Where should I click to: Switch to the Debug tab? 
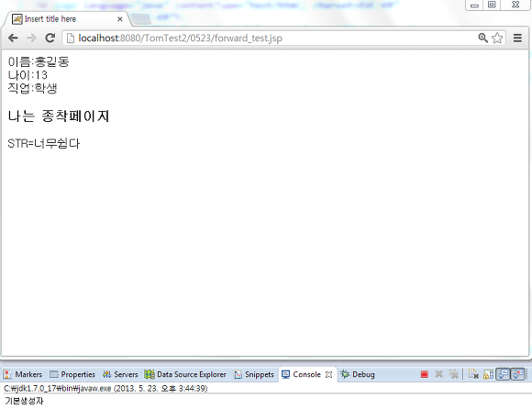pos(358,374)
